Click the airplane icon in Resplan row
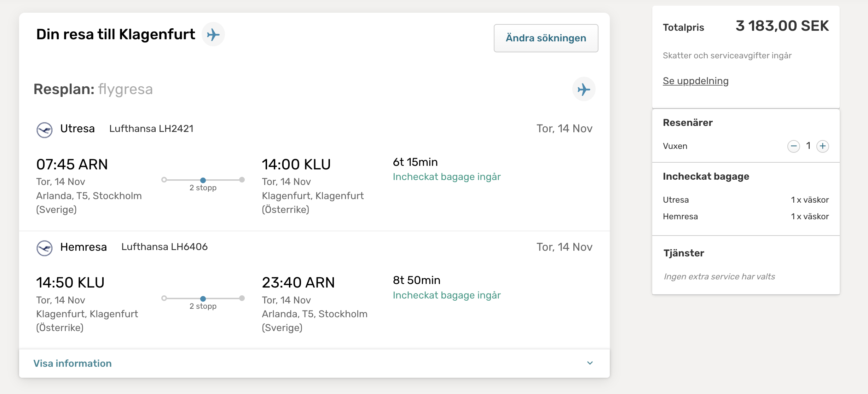Viewport: 868px width, 394px height. pos(584,89)
